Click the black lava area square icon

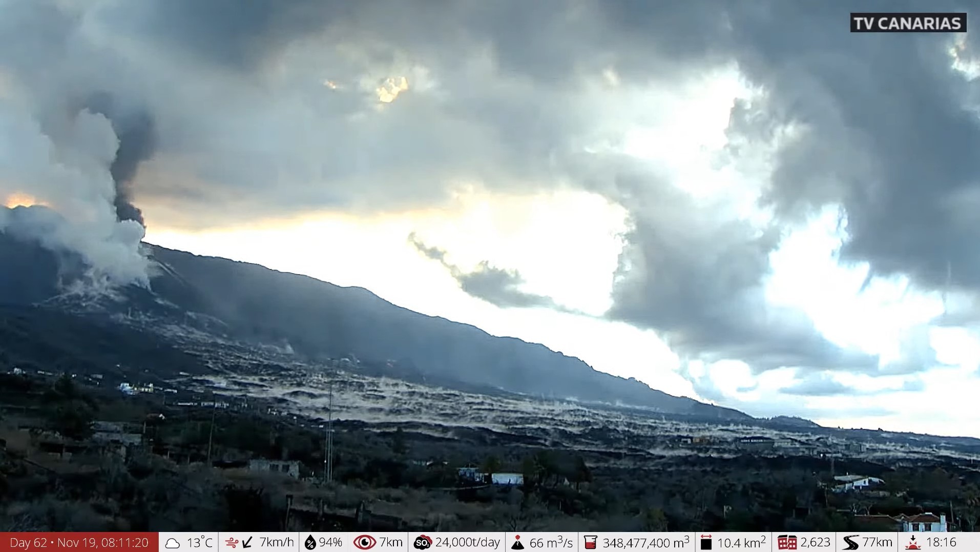point(706,543)
